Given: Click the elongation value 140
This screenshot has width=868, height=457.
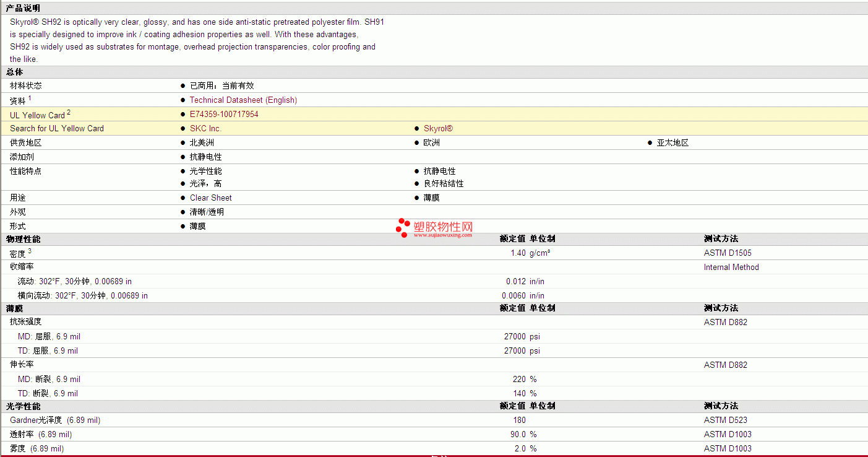Looking at the screenshot, I should tap(519, 393).
